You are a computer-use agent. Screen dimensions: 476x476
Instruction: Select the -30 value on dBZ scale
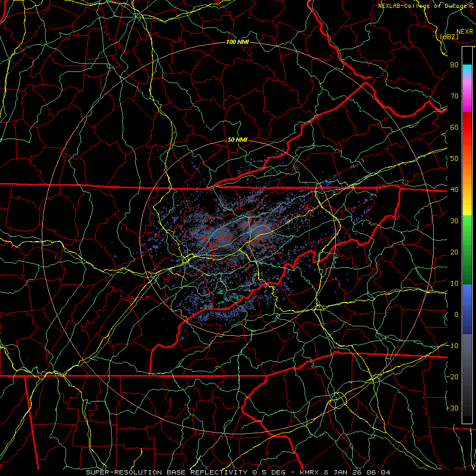click(x=452, y=408)
